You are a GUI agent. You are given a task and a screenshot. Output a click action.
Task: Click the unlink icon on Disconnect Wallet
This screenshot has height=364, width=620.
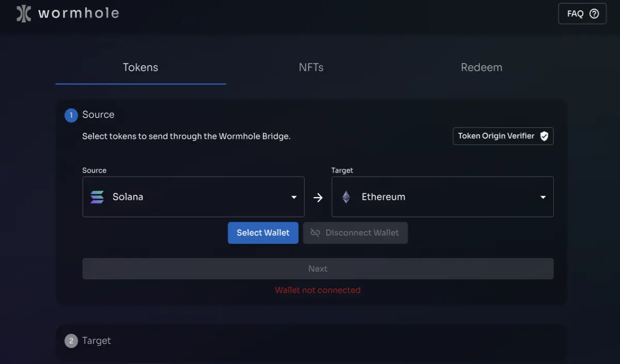point(315,233)
